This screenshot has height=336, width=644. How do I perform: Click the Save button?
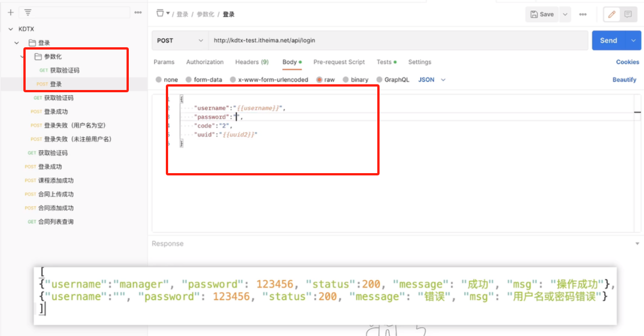tap(542, 14)
